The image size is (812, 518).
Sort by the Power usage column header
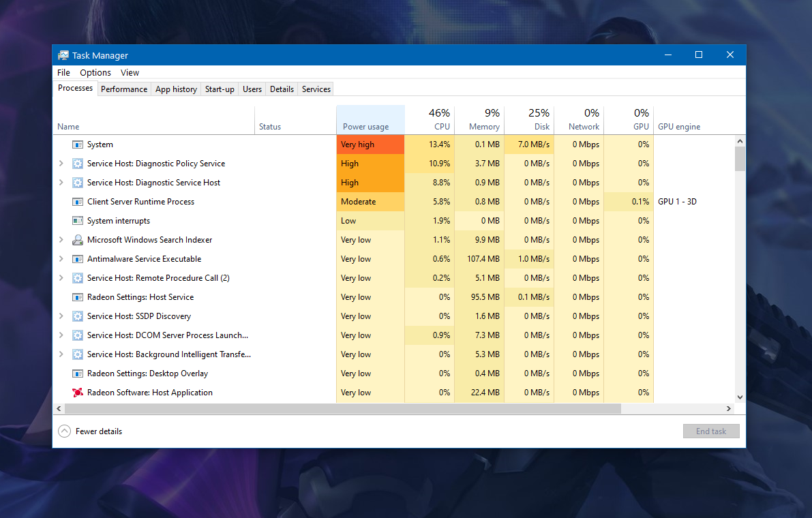(x=370, y=120)
